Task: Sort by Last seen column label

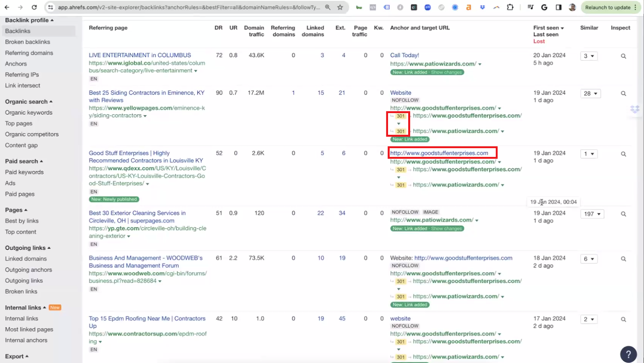Action: (546, 35)
